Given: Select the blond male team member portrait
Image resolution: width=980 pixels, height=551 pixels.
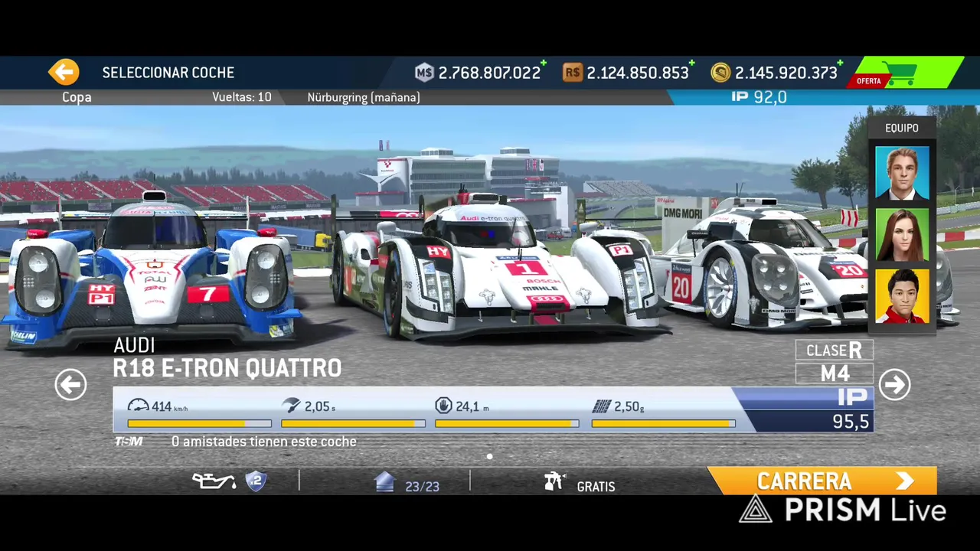Looking at the screenshot, I should coord(902,174).
